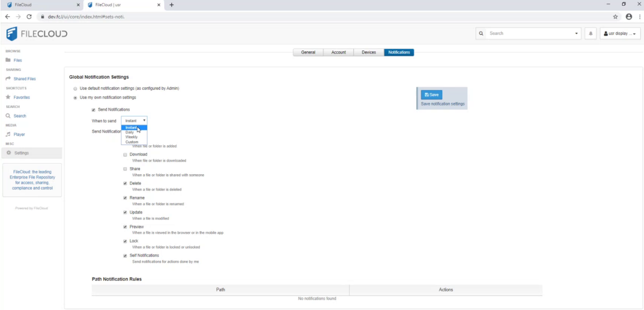Viewport: 644px width, 310px height.
Task: Click the 'No notifications found' text
Action: [x=317, y=299]
